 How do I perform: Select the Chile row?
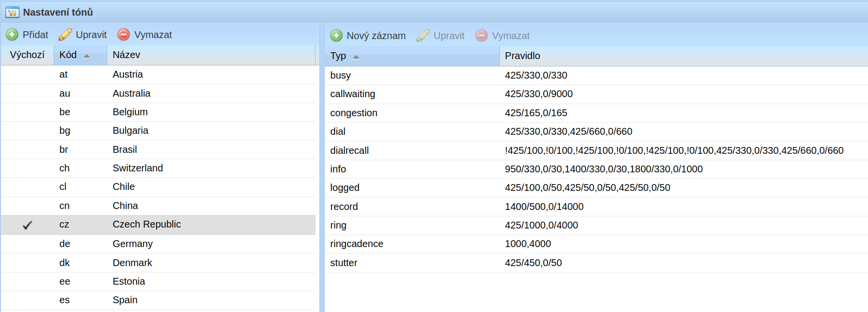pos(158,187)
